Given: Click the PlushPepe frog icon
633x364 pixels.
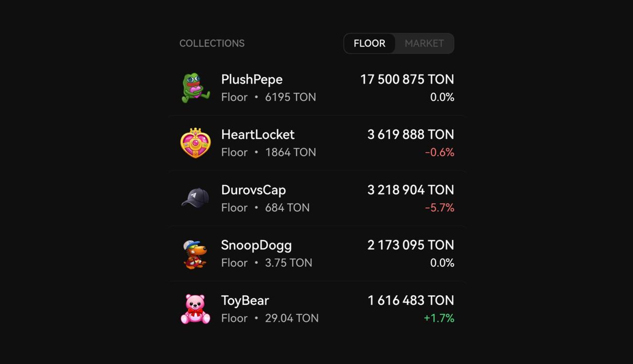Looking at the screenshot, I should coord(195,88).
